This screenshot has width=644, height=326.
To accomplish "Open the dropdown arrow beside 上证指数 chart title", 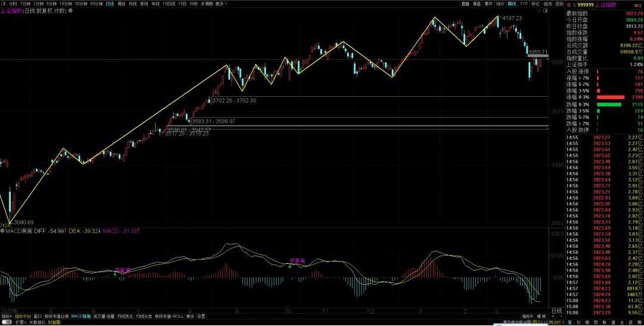I will click(x=70, y=10).
